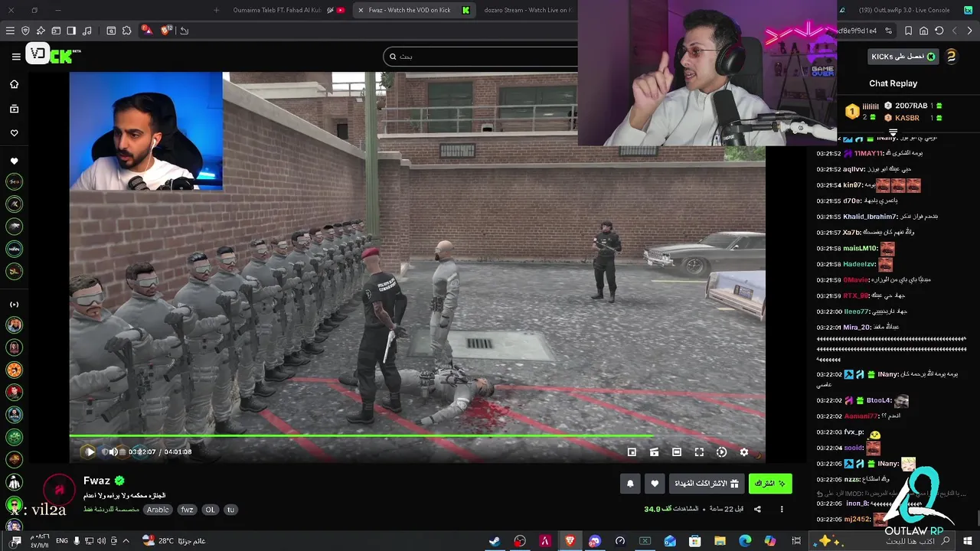Open the profile avatar icon near KICKs button
The width and height of the screenshot is (980, 551).
pyautogui.click(x=951, y=57)
